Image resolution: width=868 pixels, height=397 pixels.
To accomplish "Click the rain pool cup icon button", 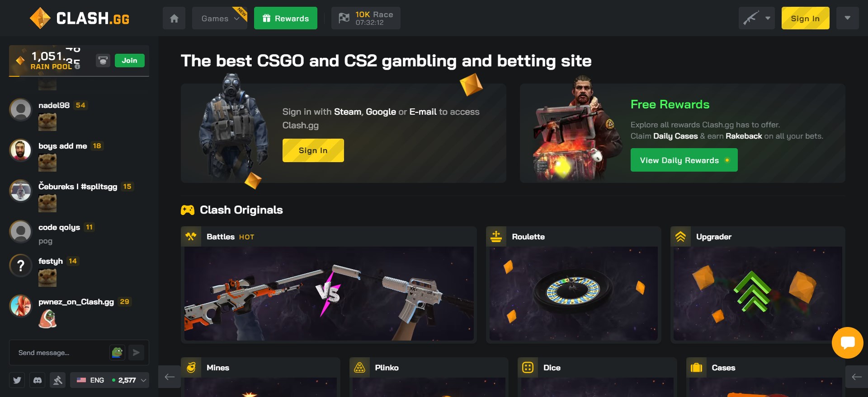I will (103, 61).
